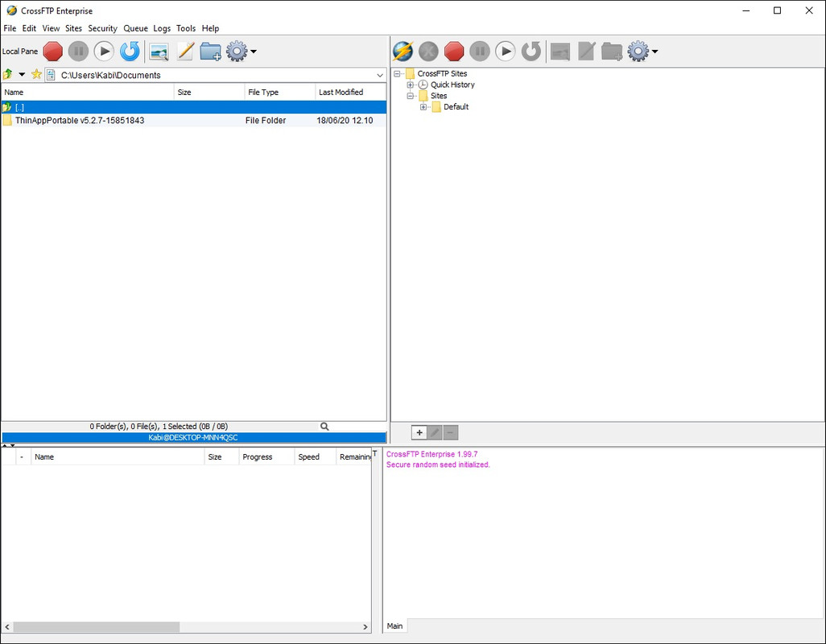
Task: Refresh the local pane with blue refresh icon
Action: 130,51
